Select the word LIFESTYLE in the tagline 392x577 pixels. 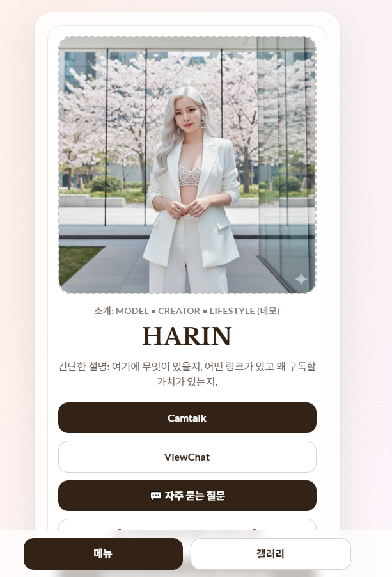click(232, 311)
